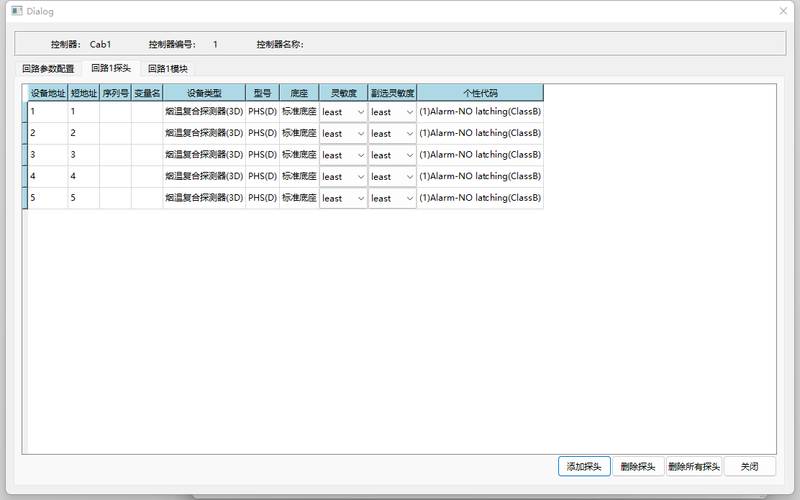Open the 灵敏度 dropdown in row 2
Viewport: 800px width, 500px height.
pyautogui.click(x=343, y=134)
